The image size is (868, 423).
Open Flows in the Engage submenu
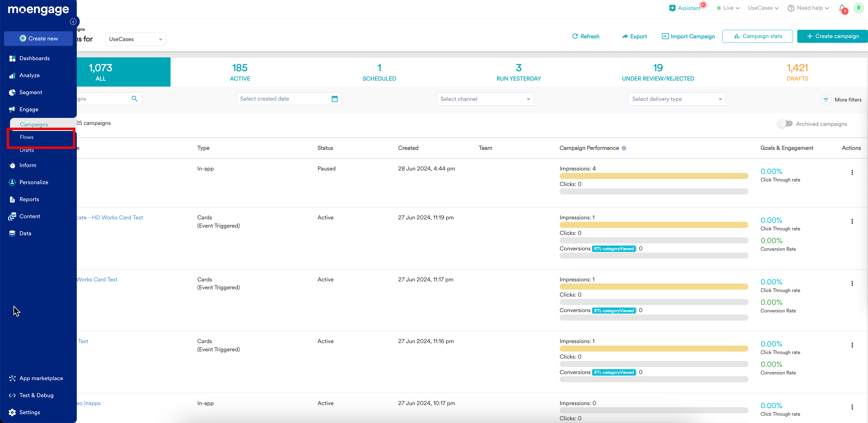pyautogui.click(x=27, y=137)
